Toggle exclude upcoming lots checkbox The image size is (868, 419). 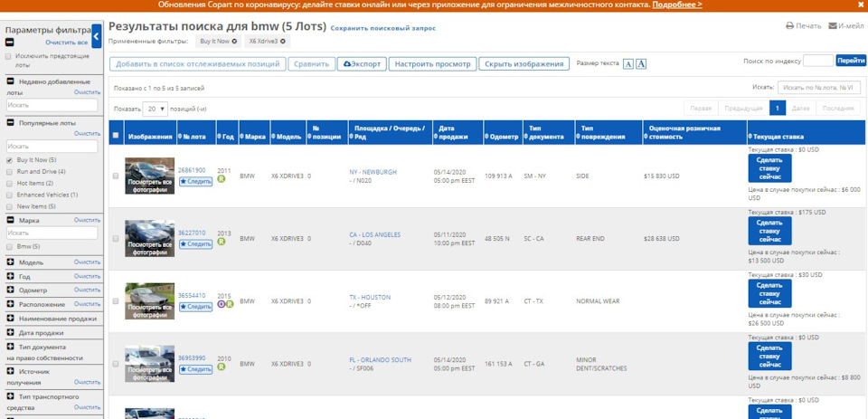[x=8, y=56]
